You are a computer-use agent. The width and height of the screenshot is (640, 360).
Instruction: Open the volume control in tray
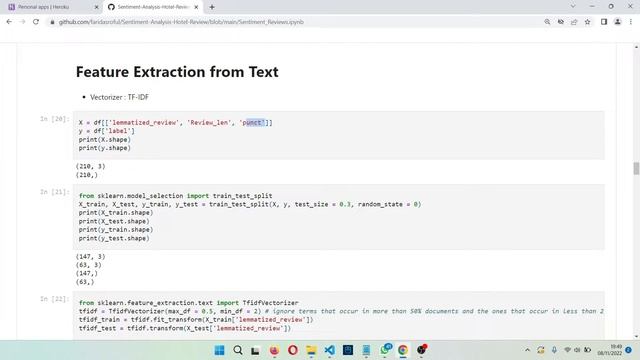(577, 350)
